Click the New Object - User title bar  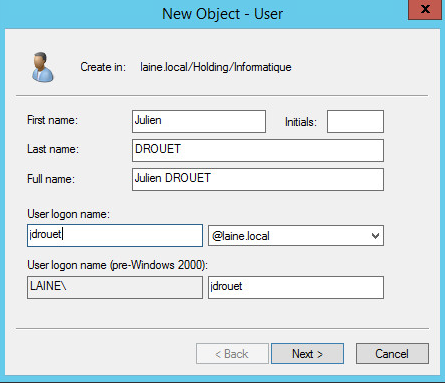(x=222, y=14)
